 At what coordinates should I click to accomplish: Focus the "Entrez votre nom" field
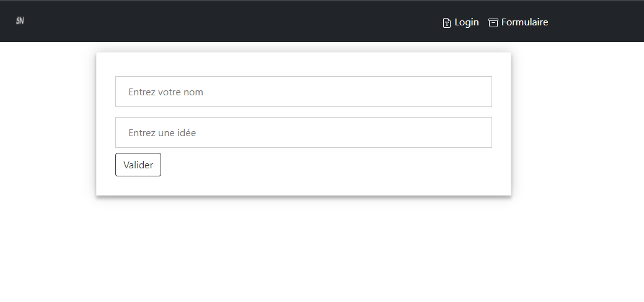coord(304,92)
